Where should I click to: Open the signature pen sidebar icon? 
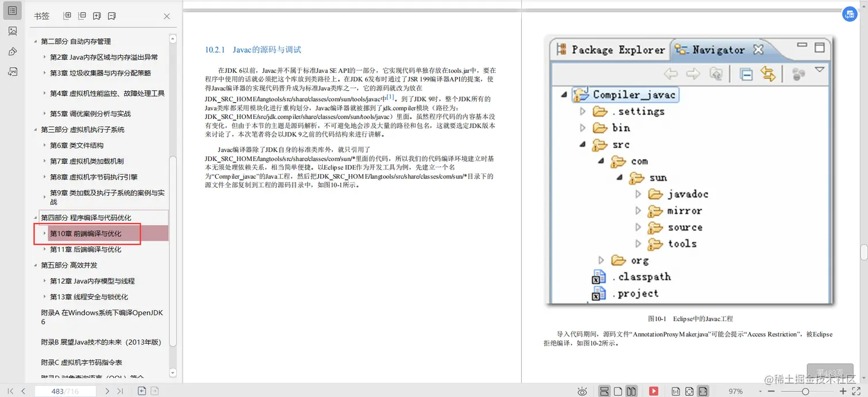click(x=13, y=52)
